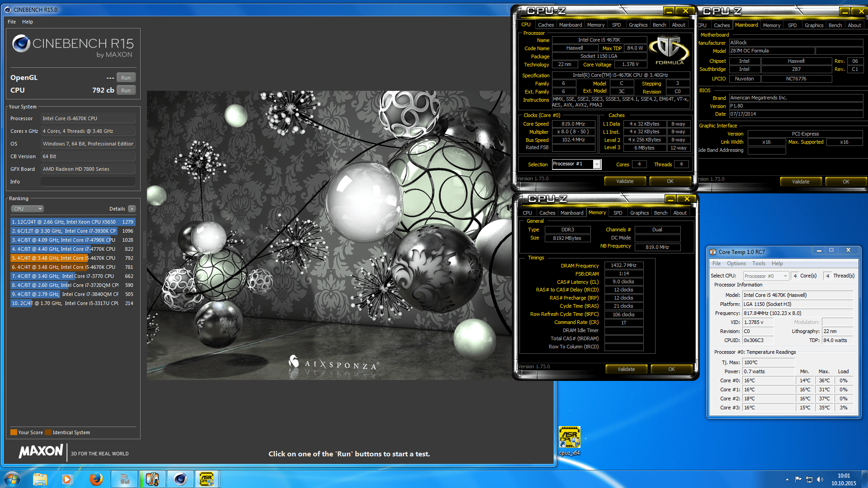Run the OpenGL benchmark in Cinebench
The width and height of the screenshot is (868, 488).
coord(126,78)
